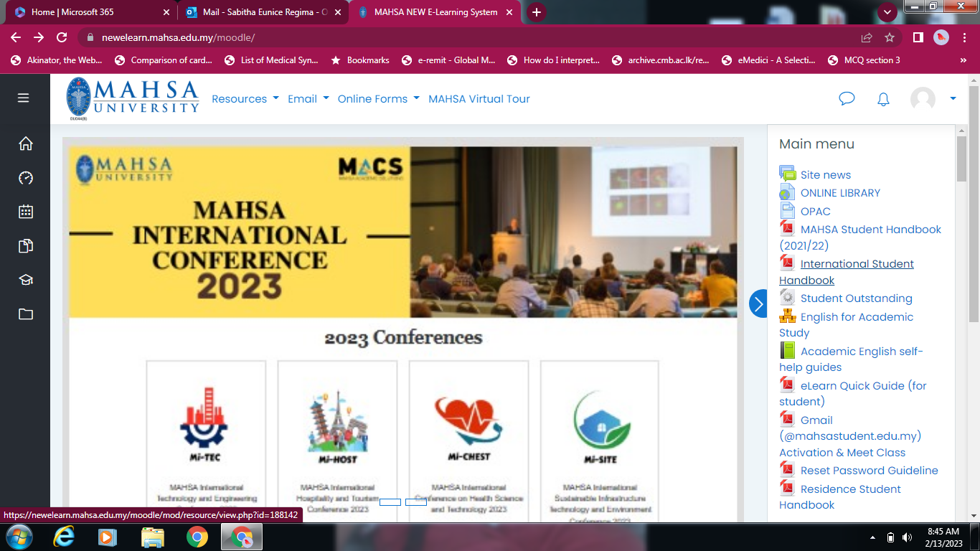
Task: Open the Site news link
Action: 826,174
